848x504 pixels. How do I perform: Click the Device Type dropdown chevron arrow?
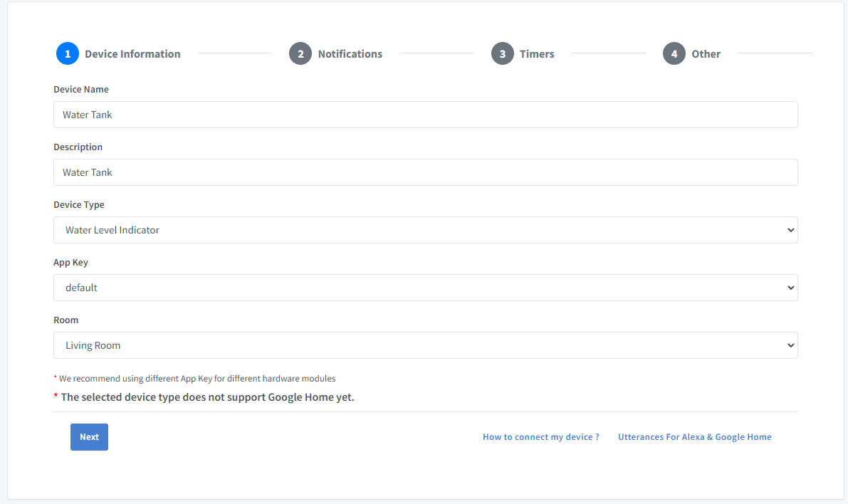pos(790,230)
